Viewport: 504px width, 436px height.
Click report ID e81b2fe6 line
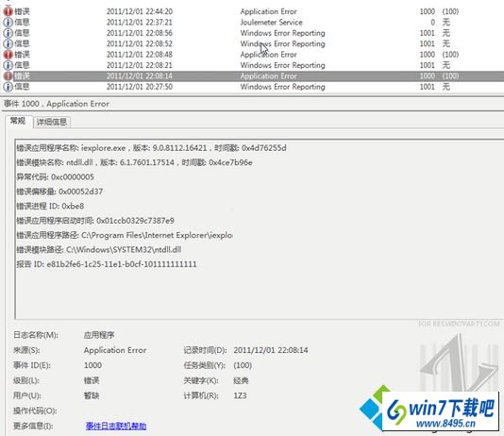click(107, 264)
